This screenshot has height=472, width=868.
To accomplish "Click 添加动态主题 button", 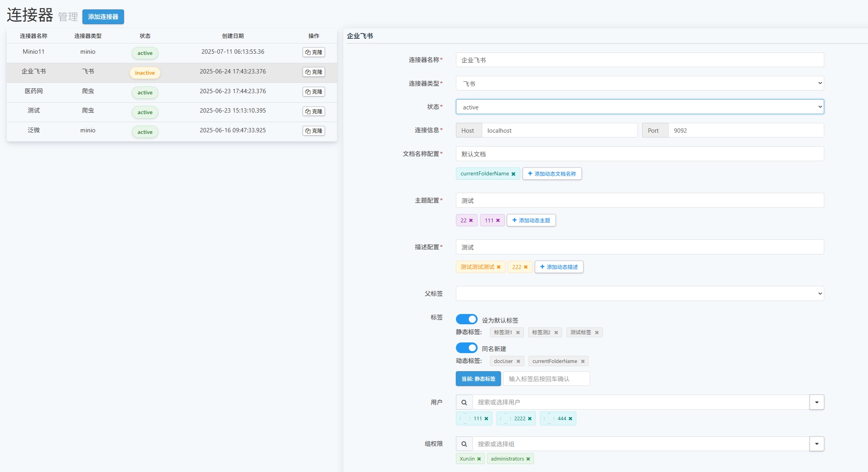I will 531,220.
